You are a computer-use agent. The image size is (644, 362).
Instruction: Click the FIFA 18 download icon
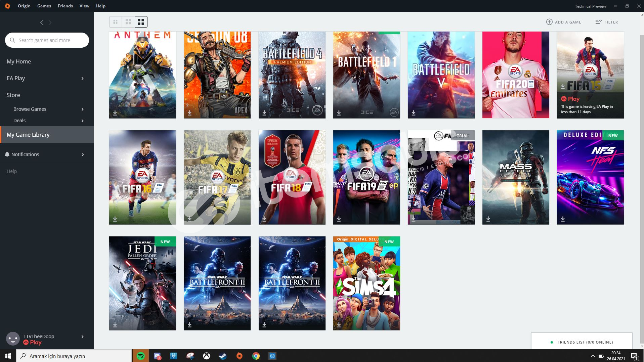click(264, 219)
